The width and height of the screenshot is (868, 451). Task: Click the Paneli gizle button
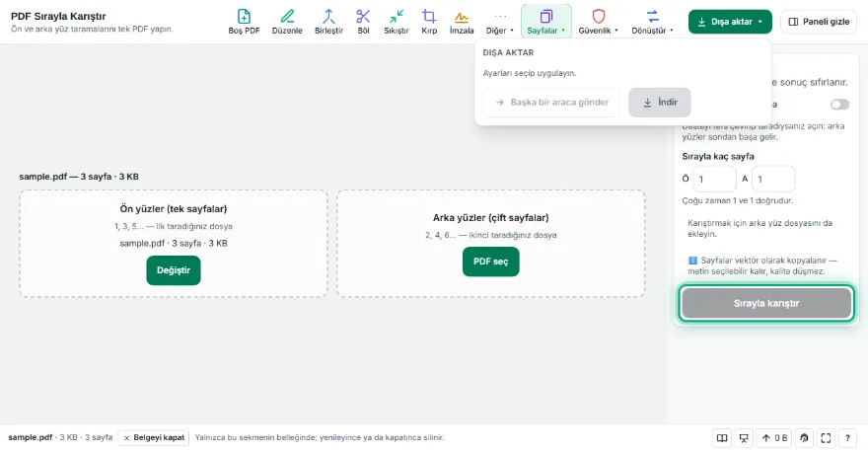(x=819, y=22)
